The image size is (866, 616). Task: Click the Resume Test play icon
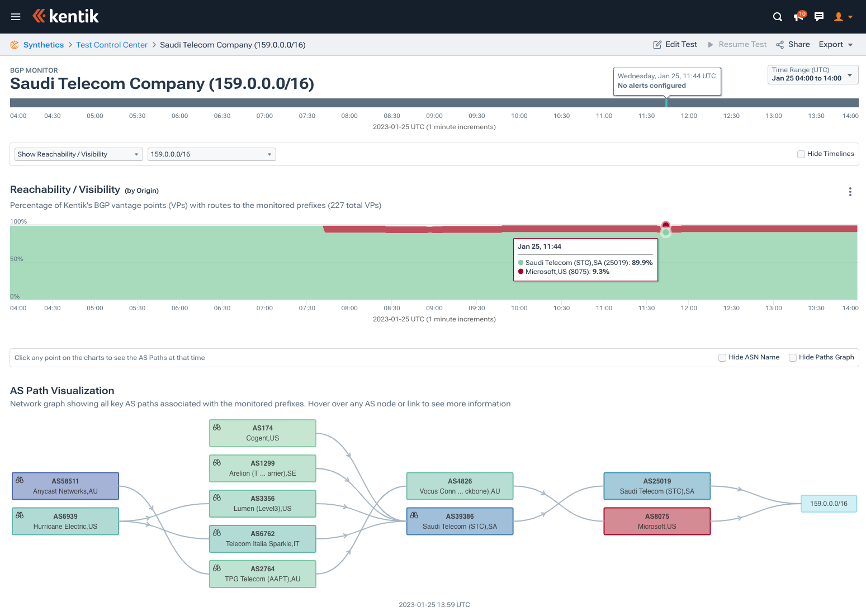click(x=711, y=45)
